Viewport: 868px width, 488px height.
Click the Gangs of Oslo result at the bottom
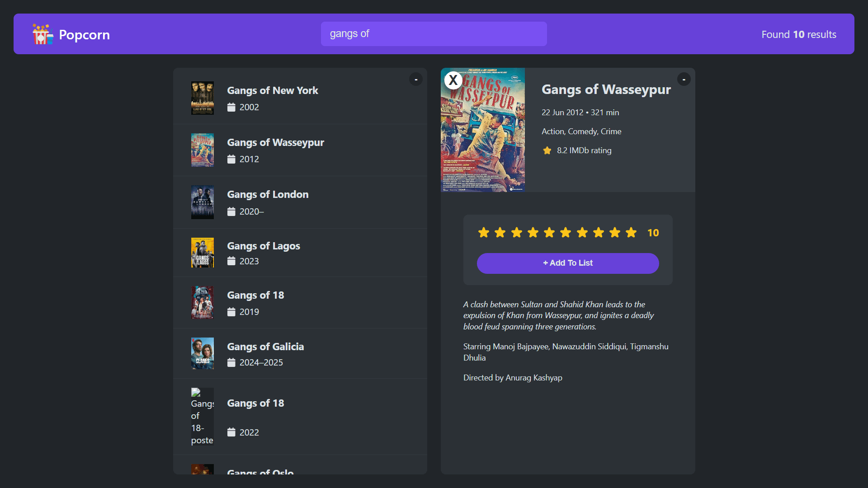pos(260,472)
